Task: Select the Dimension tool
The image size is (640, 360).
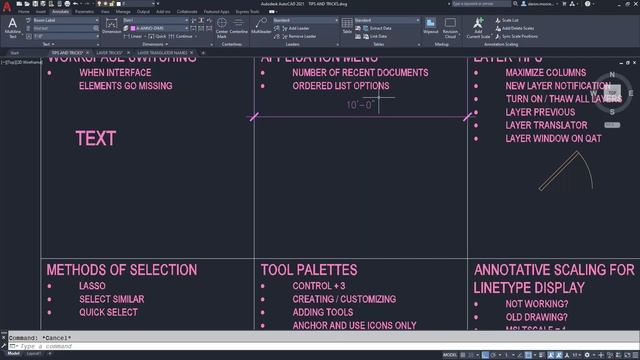Action: 111,26
